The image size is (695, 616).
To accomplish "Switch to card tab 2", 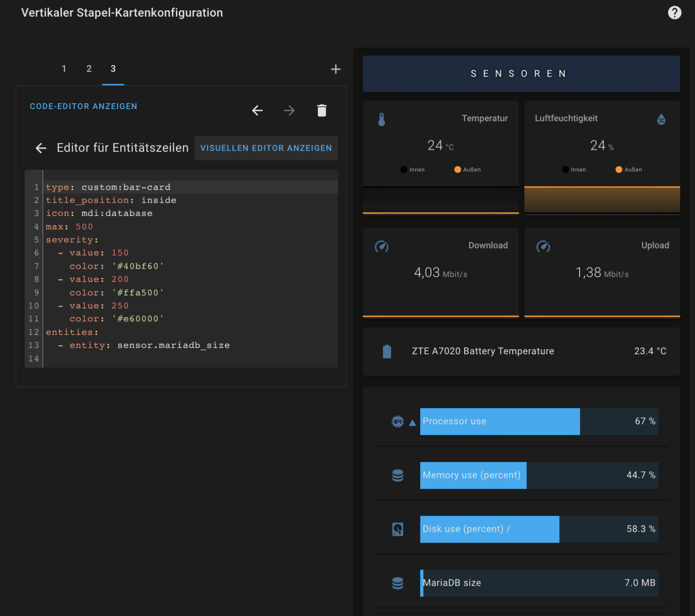I will click(x=89, y=69).
